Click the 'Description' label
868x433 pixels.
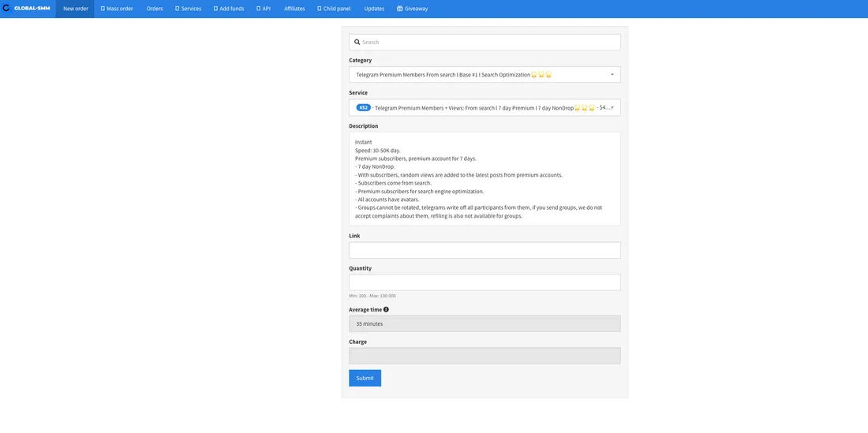point(364,126)
